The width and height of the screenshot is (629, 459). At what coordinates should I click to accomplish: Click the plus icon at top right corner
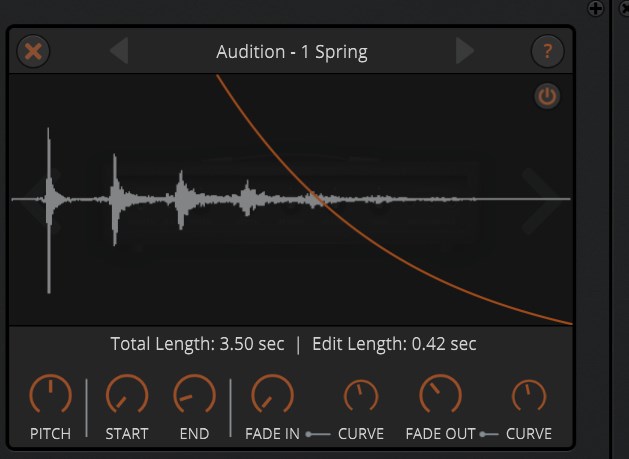(x=596, y=9)
